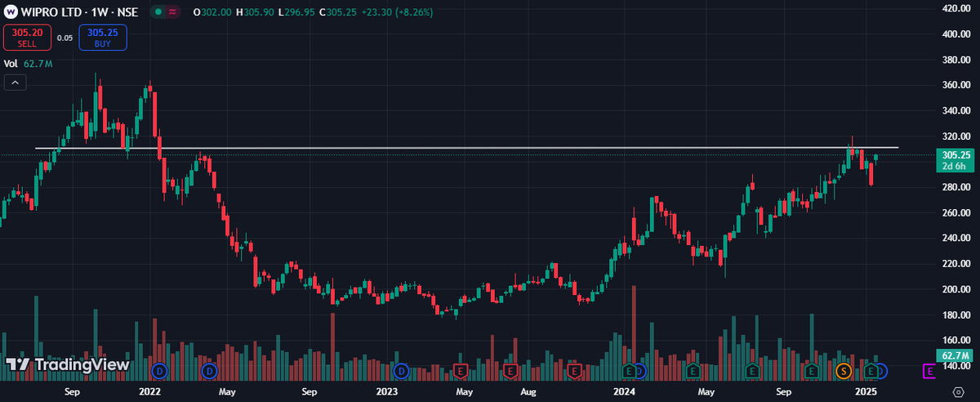Open the purple upcoming earnings E marker
Screen dimensions: 980x402
[x=929, y=371]
